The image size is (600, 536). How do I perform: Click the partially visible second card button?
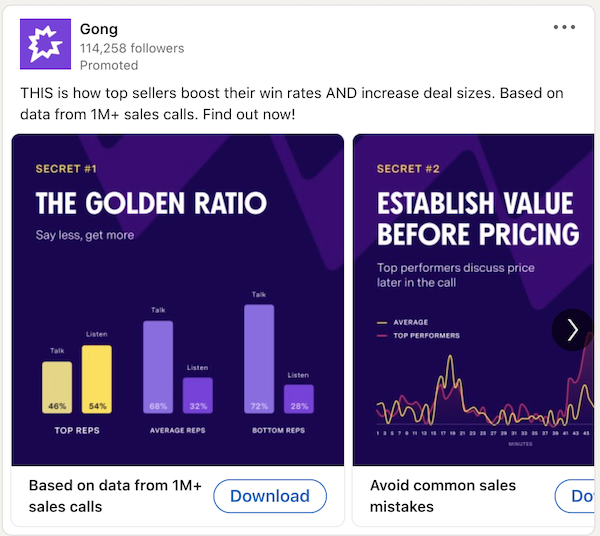point(574,496)
